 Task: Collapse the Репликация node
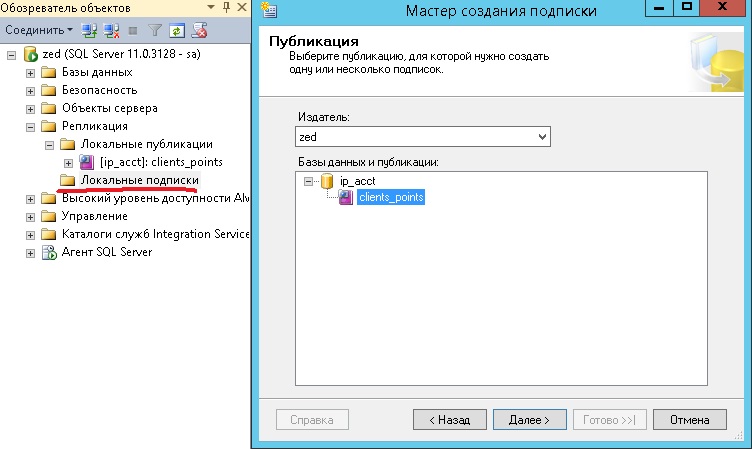30,127
